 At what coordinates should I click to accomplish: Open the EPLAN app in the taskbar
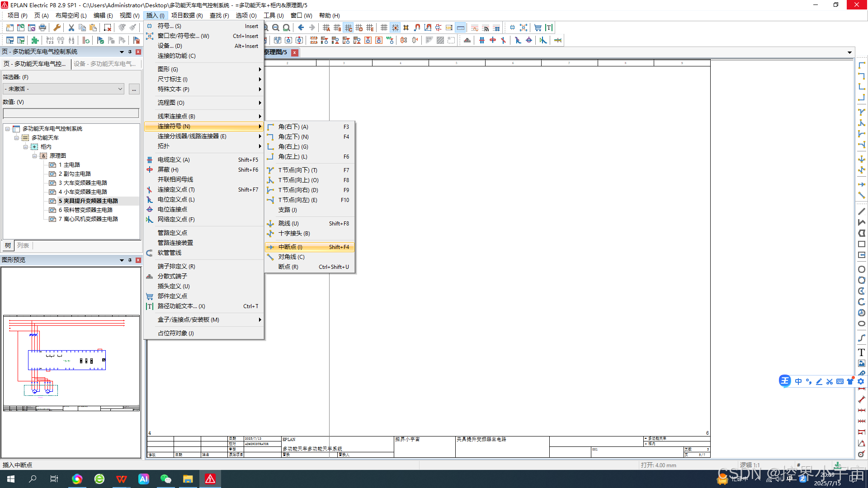(210, 479)
